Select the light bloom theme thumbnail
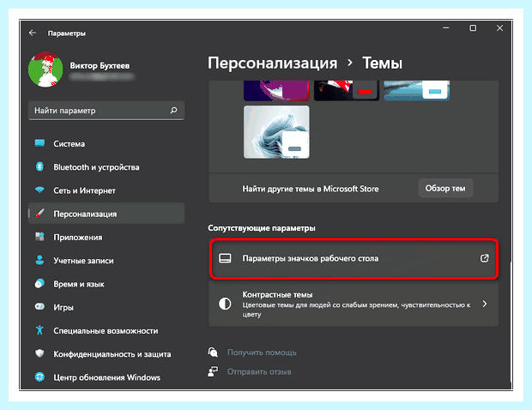The height and width of the screenshot is (410, 532). click(x=276, y=132)
